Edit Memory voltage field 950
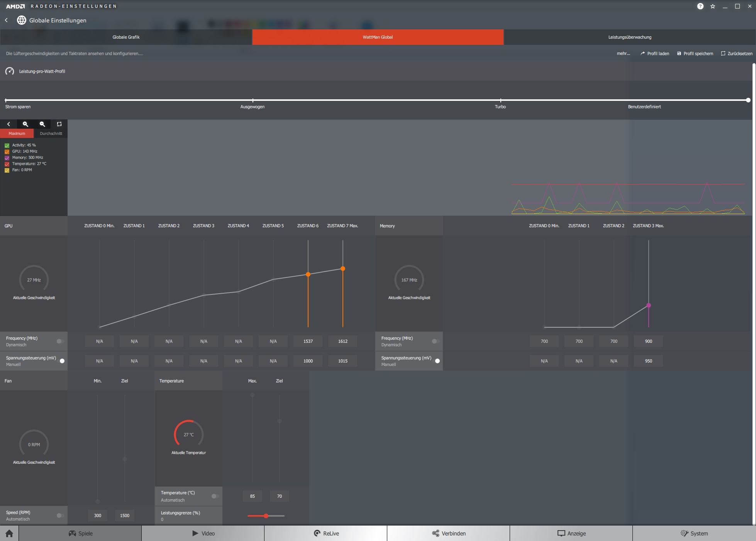756x541 pixels. point(649,361)
